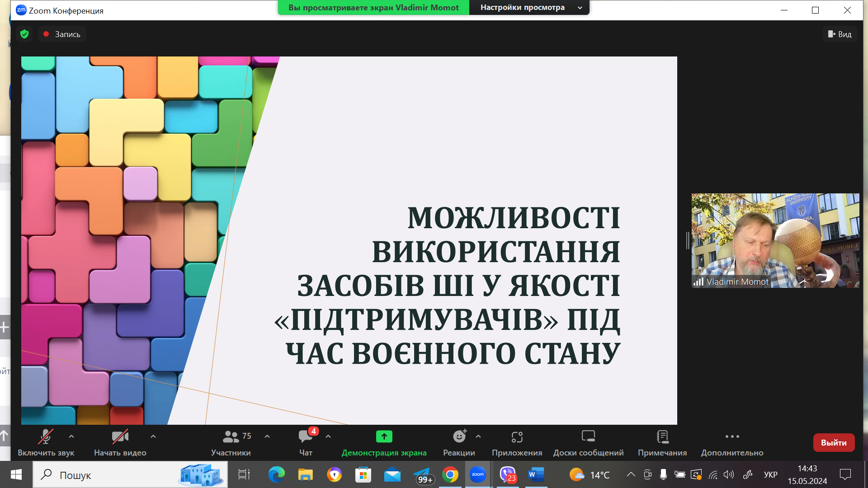The height and width of the screenshot is (488, 868).
Task: Click the red Выйти button
Action: [833, 443]
